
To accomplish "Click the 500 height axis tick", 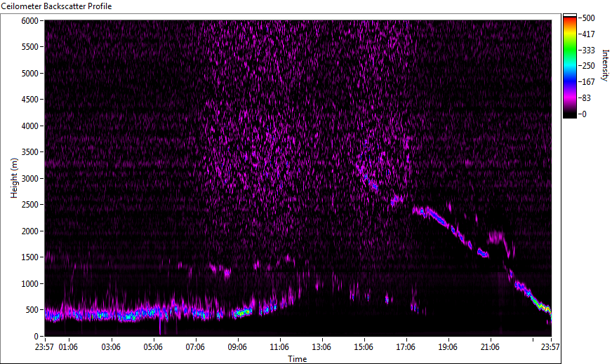I will coord(32,310).
